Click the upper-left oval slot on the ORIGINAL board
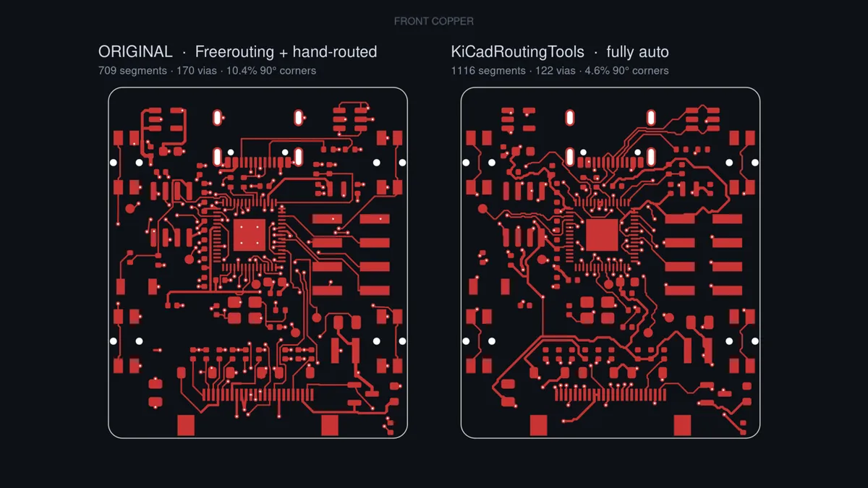868x488 pixels. [x=217, y=117]
